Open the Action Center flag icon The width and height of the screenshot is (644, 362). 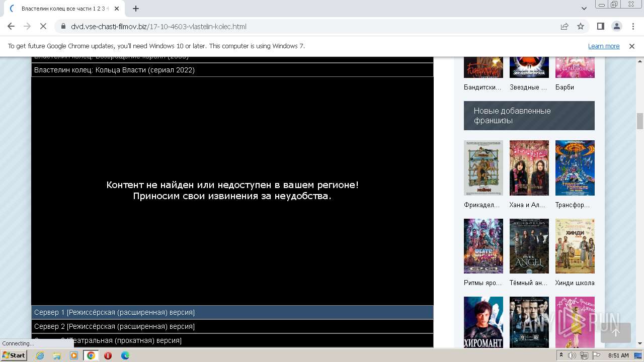point(596,355)
